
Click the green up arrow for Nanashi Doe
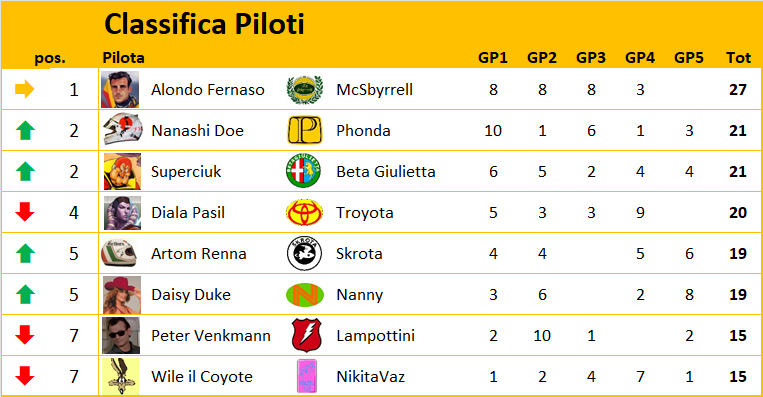click(x=25, y=130)
